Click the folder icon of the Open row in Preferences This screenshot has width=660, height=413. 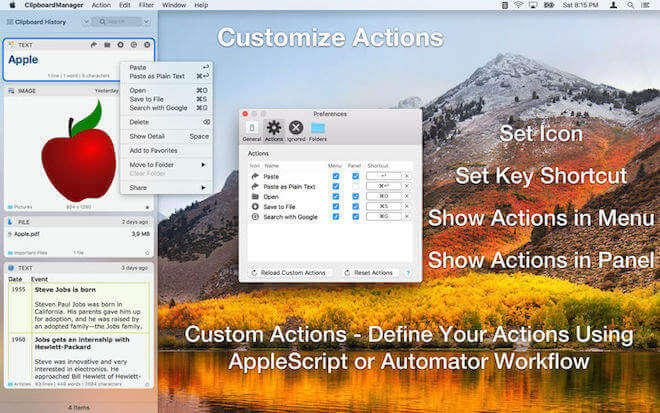click(255, 196)
